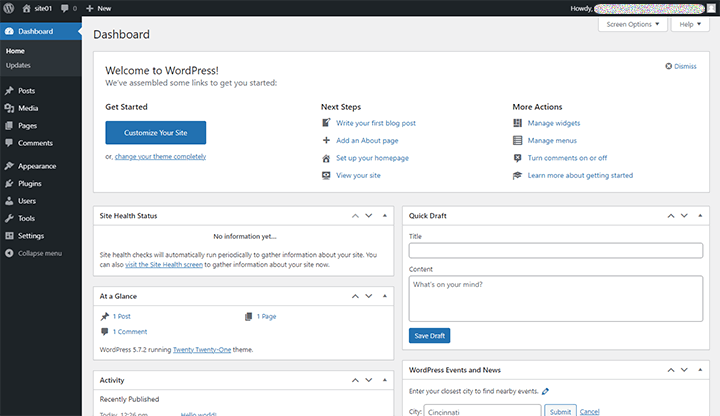
Task: Click the WordPress logo in admin bar
Action: point(9,8)
